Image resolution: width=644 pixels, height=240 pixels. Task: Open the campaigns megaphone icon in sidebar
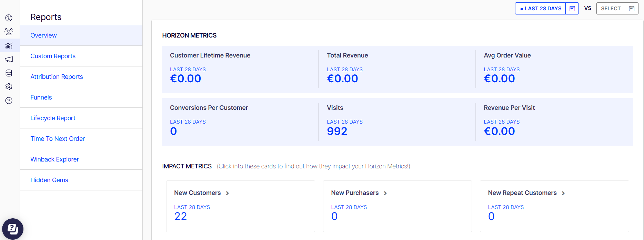coord(9,59)
